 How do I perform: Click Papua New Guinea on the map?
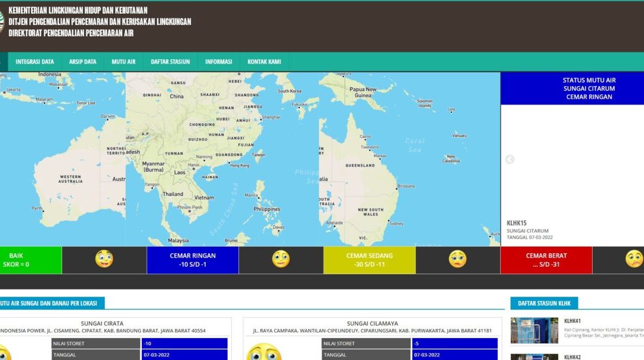point(363,92)
